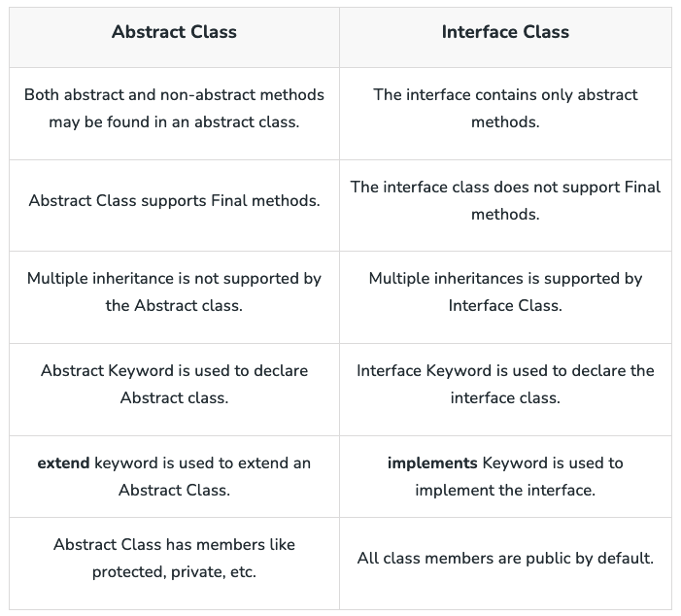Click the "Interface Keyword is used" cell
This screenshot has height=616, width=681.
click(505, 384)
